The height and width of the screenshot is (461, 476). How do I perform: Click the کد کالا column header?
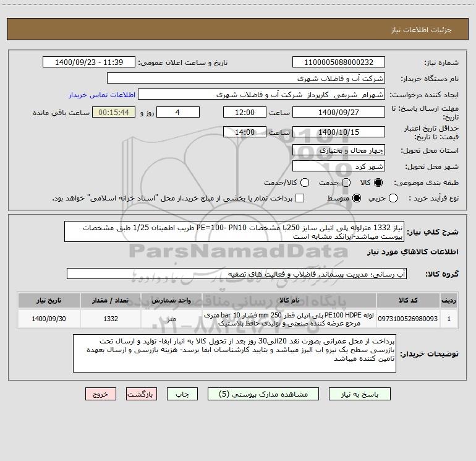tap(408, 300)
